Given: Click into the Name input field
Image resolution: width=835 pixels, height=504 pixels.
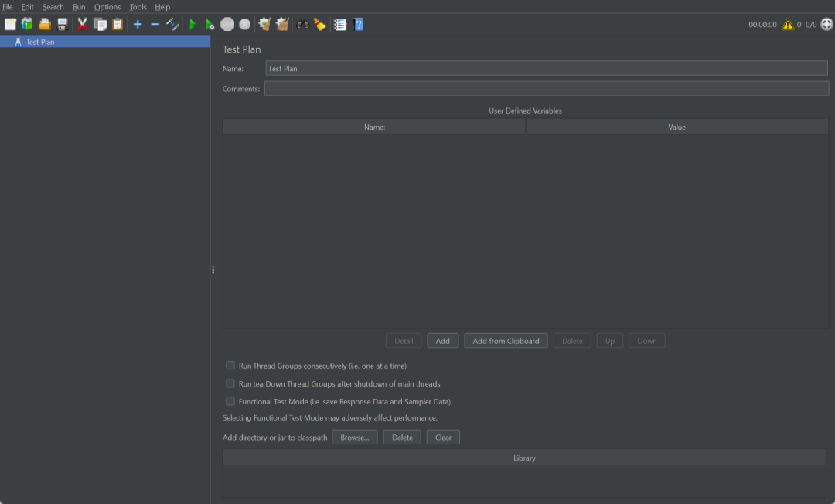Looking at the screenshot, I should click(x=547, y=68).
